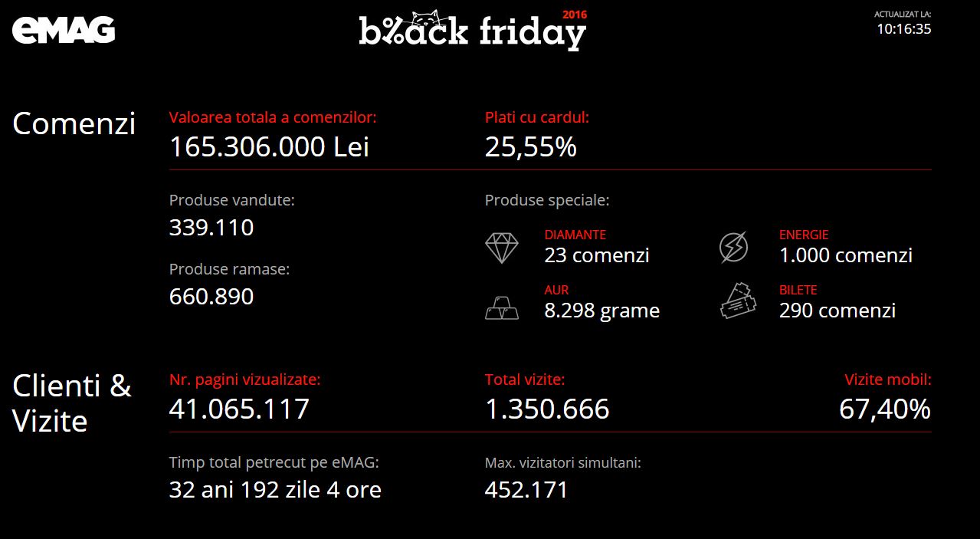
Task: Click the eMAG logo
Action: 64,29
